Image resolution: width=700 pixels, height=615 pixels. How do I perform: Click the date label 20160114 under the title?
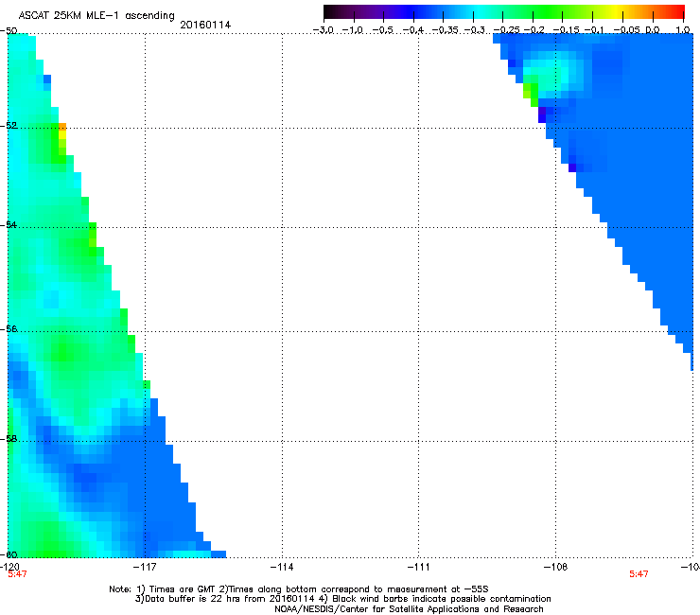[205, 25]
